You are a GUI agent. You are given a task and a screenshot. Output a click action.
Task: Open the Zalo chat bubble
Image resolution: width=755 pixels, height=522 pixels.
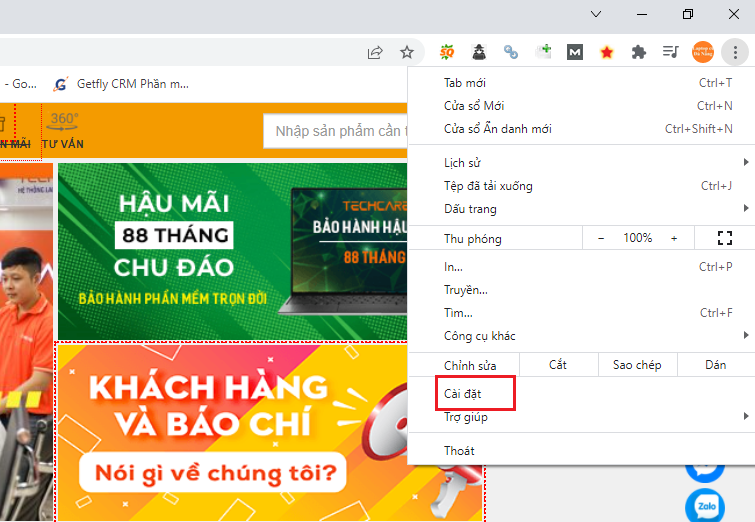705,505
